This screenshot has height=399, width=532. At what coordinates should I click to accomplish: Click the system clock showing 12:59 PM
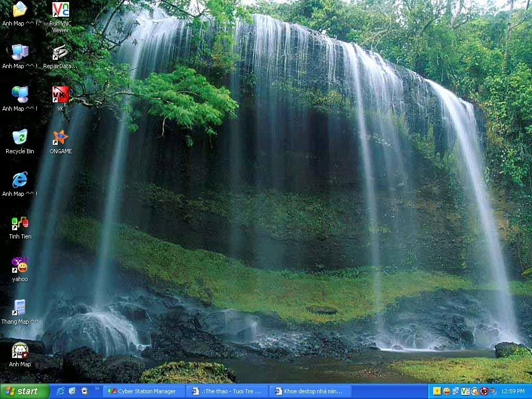click(512, 391)
